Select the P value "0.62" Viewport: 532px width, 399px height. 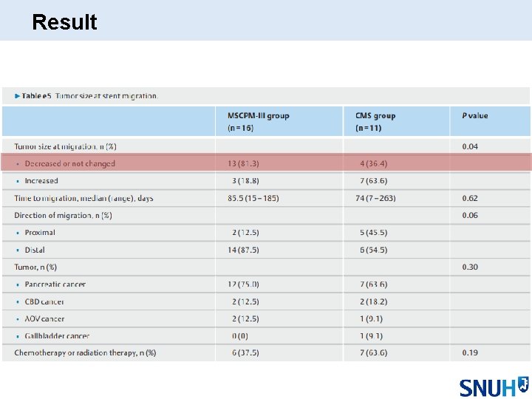point(470,198)
